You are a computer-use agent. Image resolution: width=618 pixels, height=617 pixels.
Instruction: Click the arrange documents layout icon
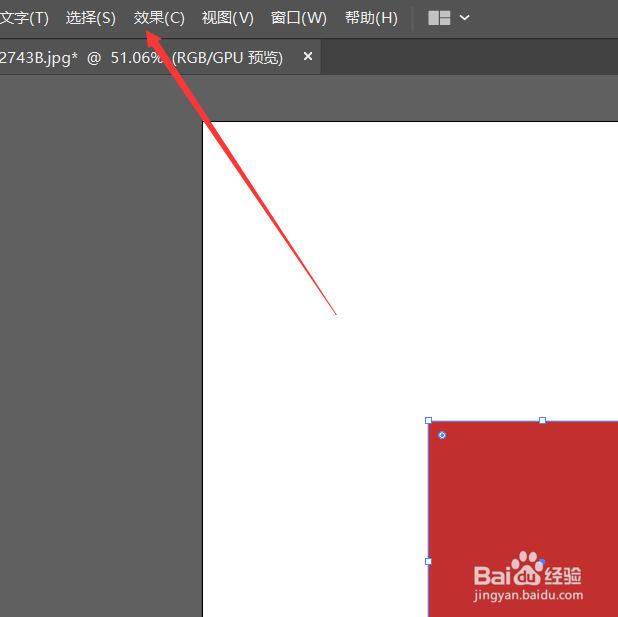click(439, 18)
